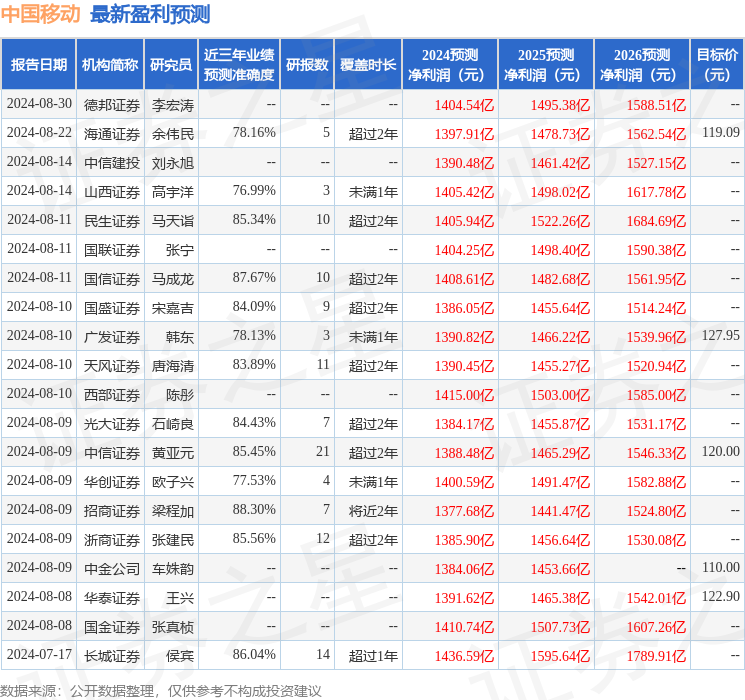The width and height of the screenshot is (745, 700).
Task: Click accuracy value 86.04%
Action: pos(254,654)
